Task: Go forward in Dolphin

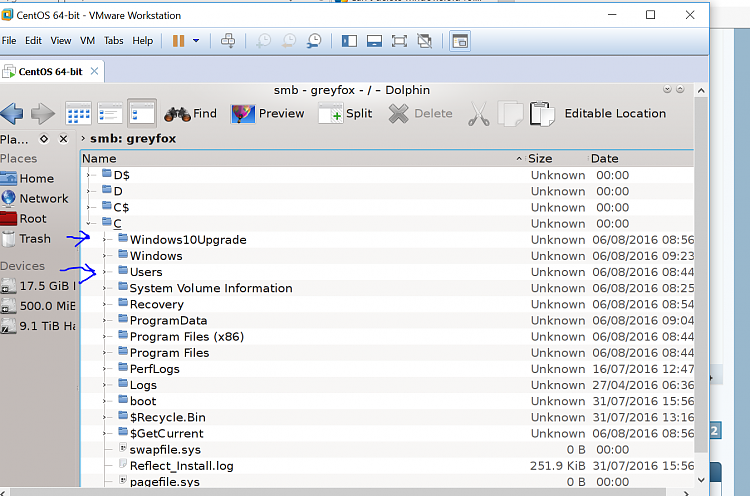Action: tap(43, 113)
